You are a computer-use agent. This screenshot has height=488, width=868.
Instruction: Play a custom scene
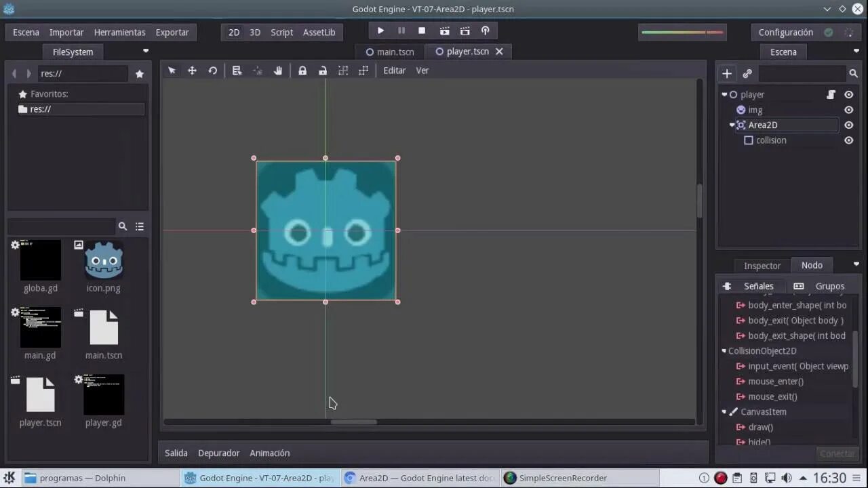click(465, 31)
